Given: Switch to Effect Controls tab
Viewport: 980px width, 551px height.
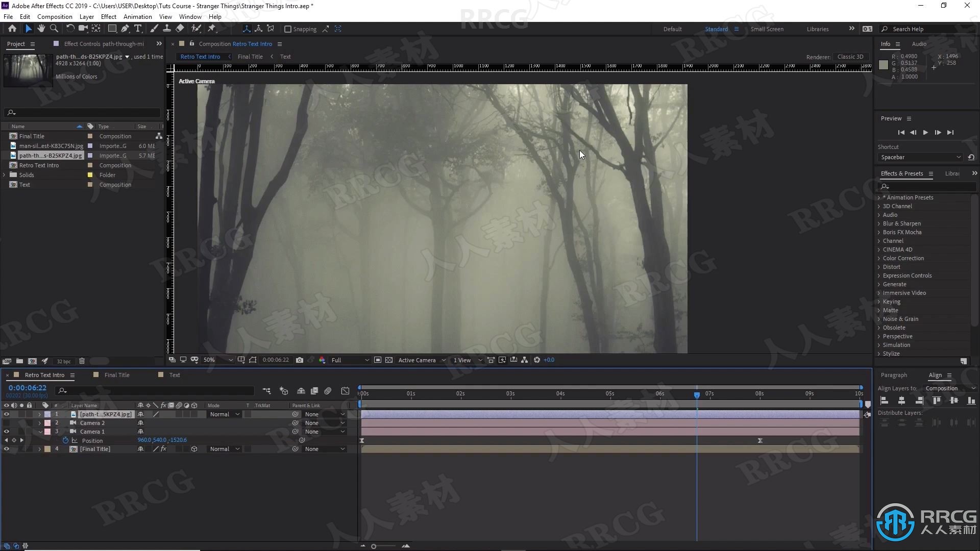Looking at the screenshot, I should (x=104, y=44).
